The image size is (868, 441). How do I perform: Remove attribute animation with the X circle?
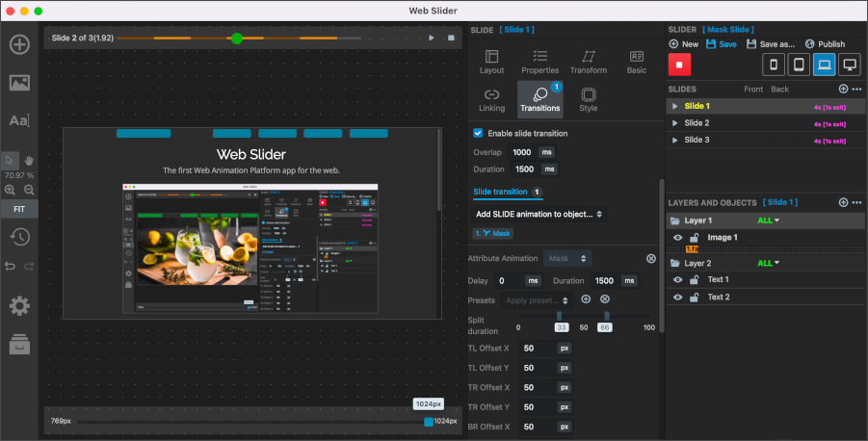(x=651, y=258)
